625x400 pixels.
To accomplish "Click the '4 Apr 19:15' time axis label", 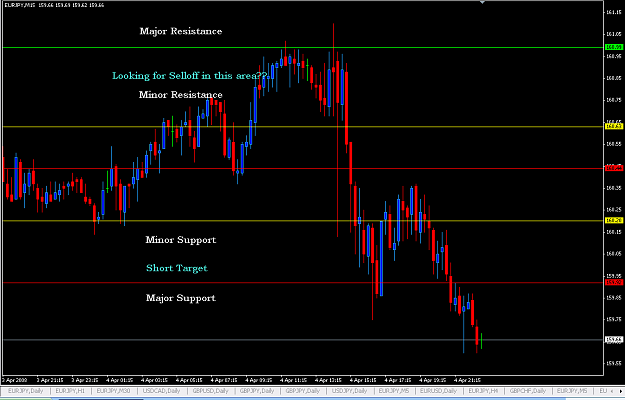I will pos(432,380).
